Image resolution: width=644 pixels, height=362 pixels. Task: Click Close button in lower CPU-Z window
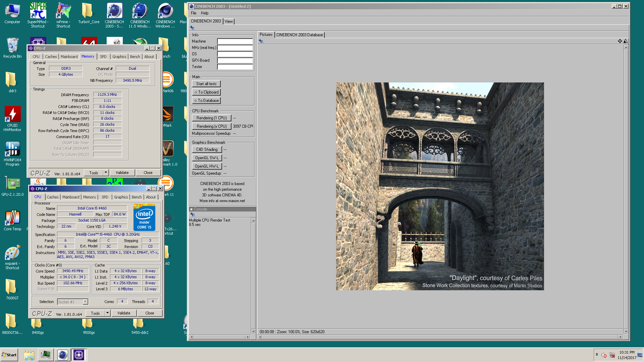[x=150, y=313]
